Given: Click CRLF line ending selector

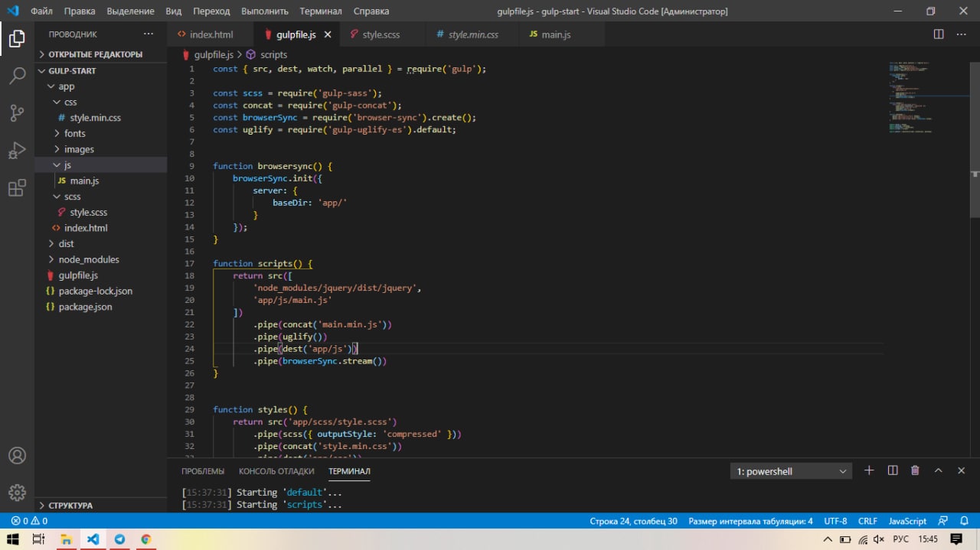Looking at the screenshot, I should point(867,521).
